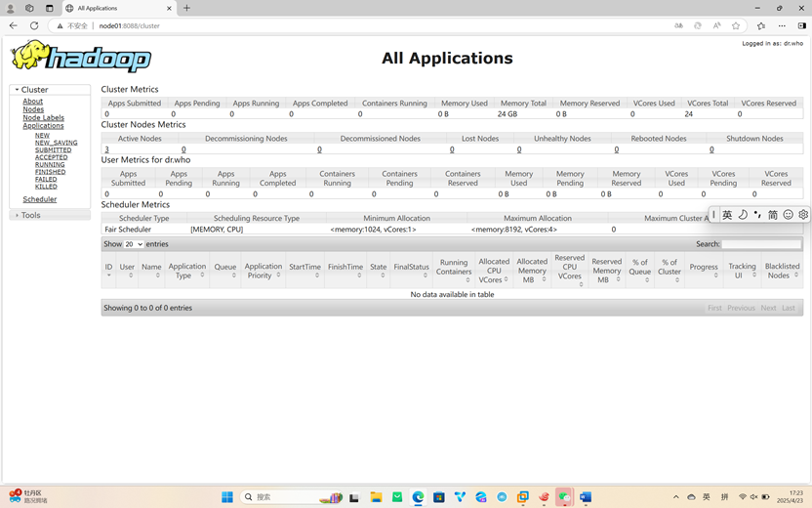This screenshot has width=812, height=508.
Task: Click the Search field above table
Action: (x=761, y=244)
